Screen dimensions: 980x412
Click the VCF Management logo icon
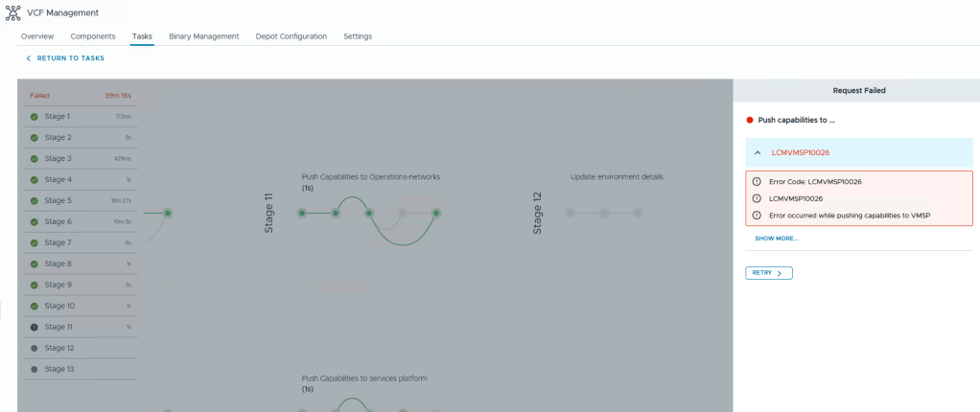(x=14, y=12)
